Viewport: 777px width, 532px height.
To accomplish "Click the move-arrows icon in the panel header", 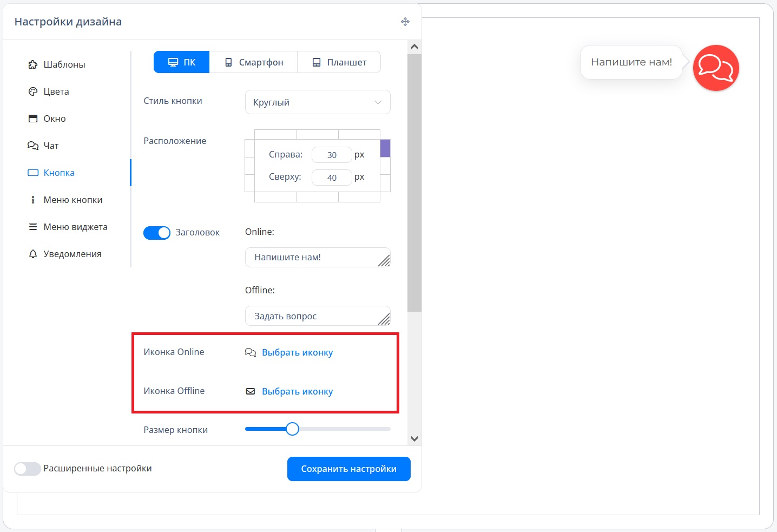I will coord(405,22).
